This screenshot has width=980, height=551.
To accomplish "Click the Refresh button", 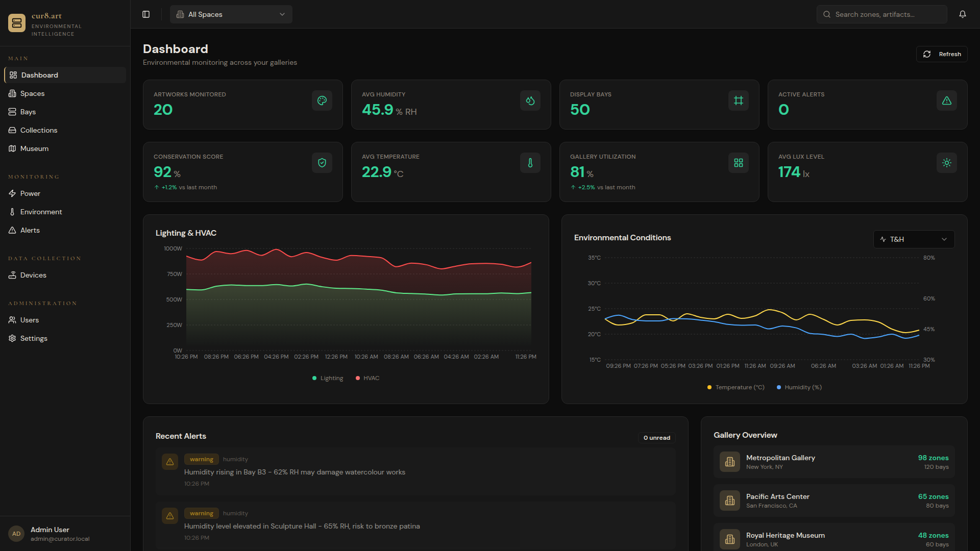I will [x=942, y=54].
